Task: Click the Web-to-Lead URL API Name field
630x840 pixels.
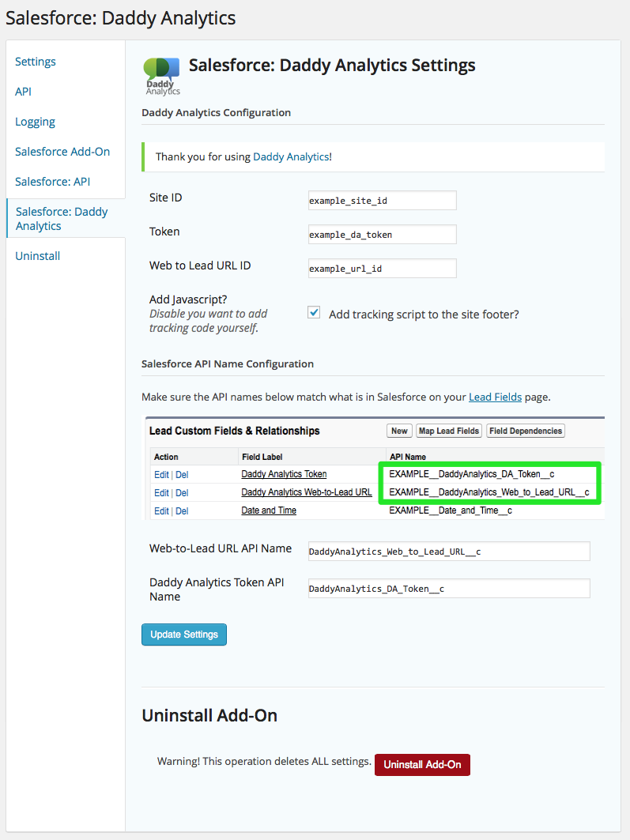Action: tap(448, 552)
